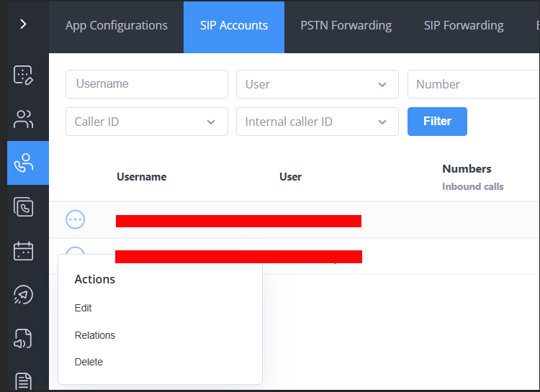
Task: Open the rocket campaign sidebar icon
Action: pyautogui.click(x=24, y=295)
